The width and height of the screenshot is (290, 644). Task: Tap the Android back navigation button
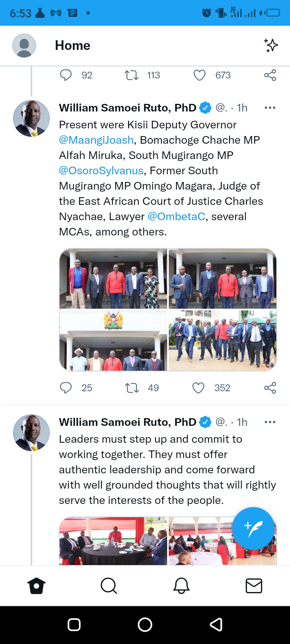216,625
